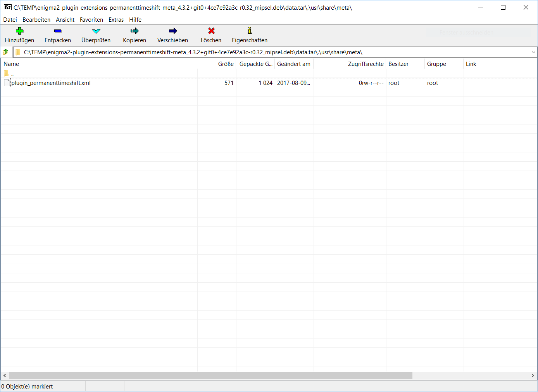Select the parent folder '..' entry
Image resolution: width=538 pixels, height=392 pixels.
[12, 74]
